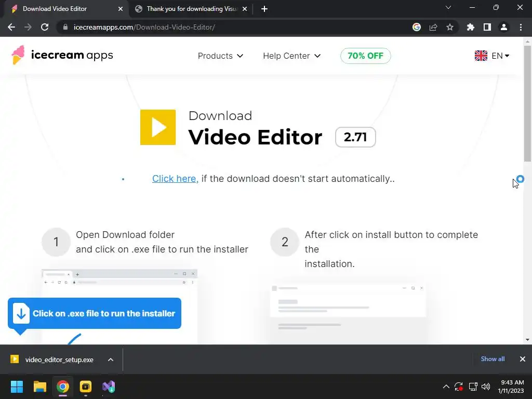
Task: Click the step 1 browser screenshot thumbnail
Action: point(119,307)
